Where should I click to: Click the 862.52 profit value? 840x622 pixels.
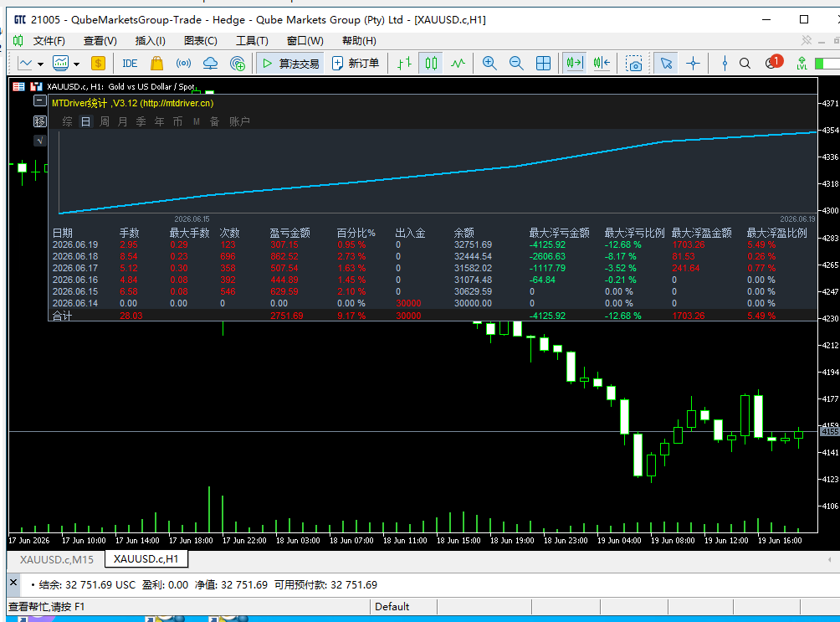tap(284, 256)
